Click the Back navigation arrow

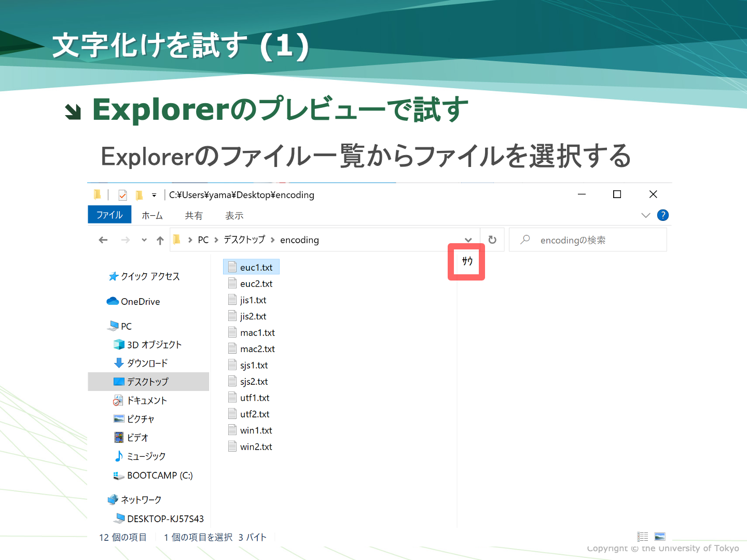click(x=103, y=240)
